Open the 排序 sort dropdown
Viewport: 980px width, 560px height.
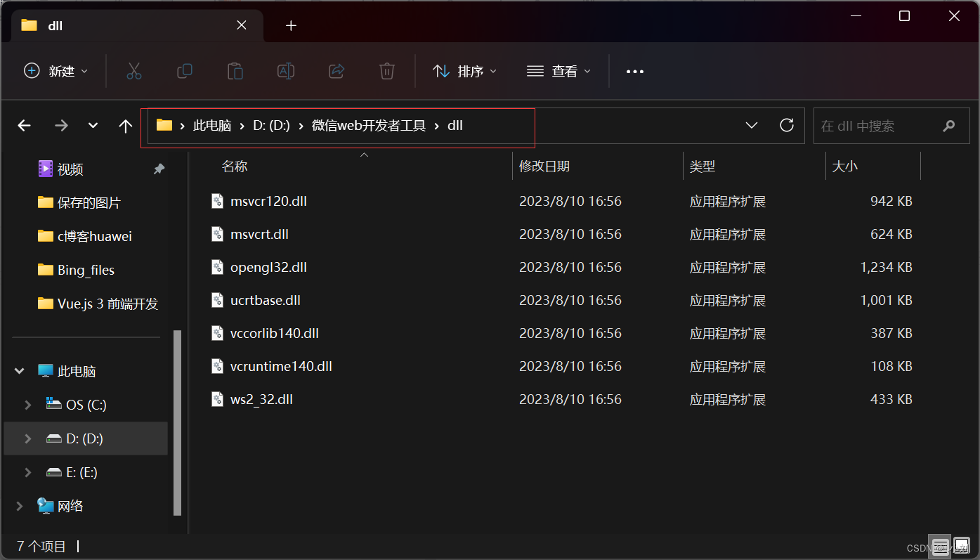[x=465, y=71]
